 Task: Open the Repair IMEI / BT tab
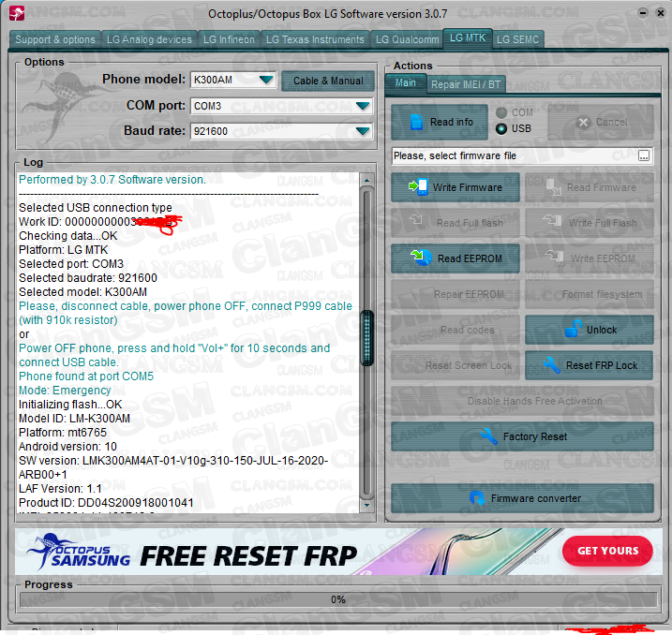point(466,84)
